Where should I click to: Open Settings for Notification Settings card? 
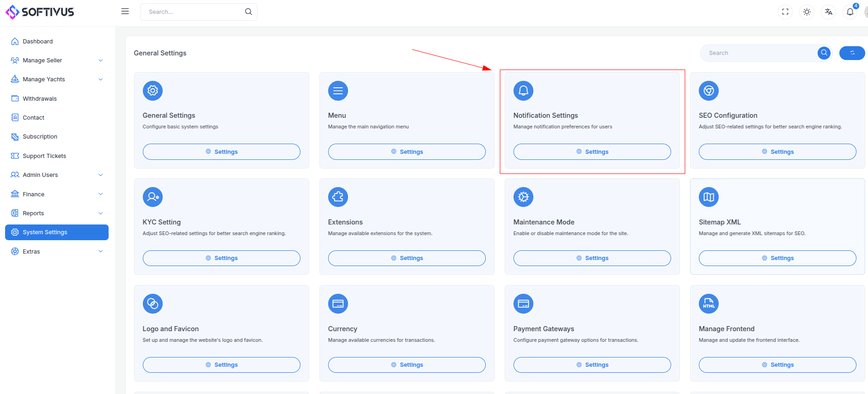(592, 152)
